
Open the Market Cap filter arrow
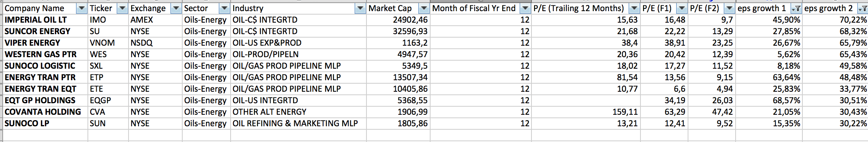pos(424,8)
